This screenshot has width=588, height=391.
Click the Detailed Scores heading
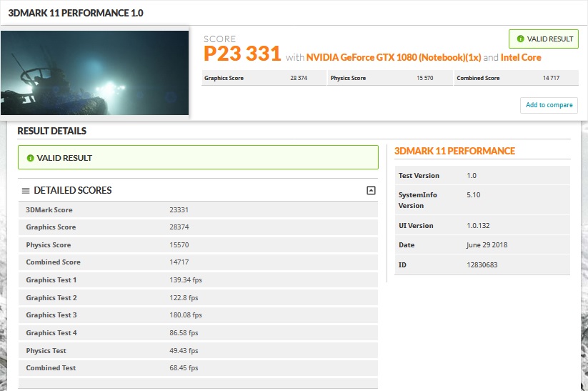(x=72, y=191)
